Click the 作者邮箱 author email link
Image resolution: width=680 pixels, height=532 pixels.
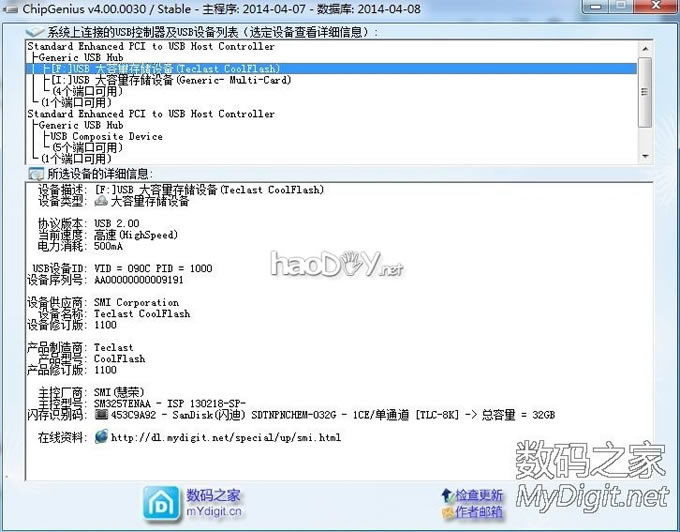click(478, 514)
